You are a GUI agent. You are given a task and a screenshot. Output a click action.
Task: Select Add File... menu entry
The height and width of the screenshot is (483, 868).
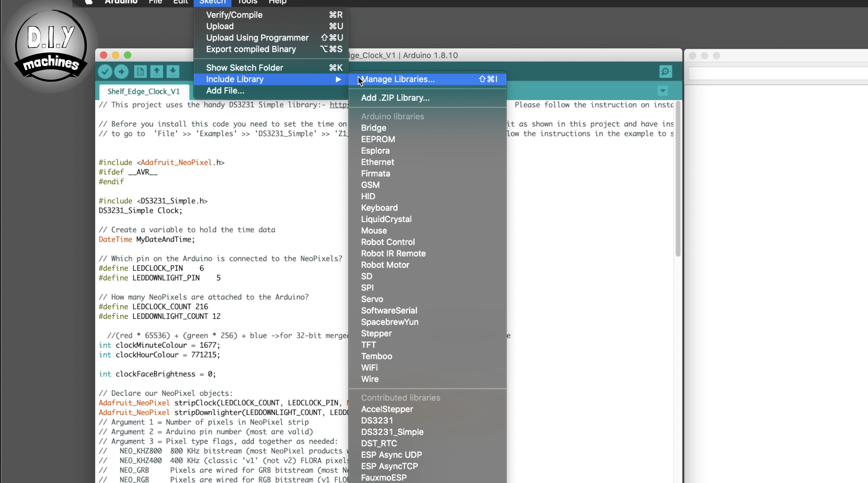click(271, 91)
